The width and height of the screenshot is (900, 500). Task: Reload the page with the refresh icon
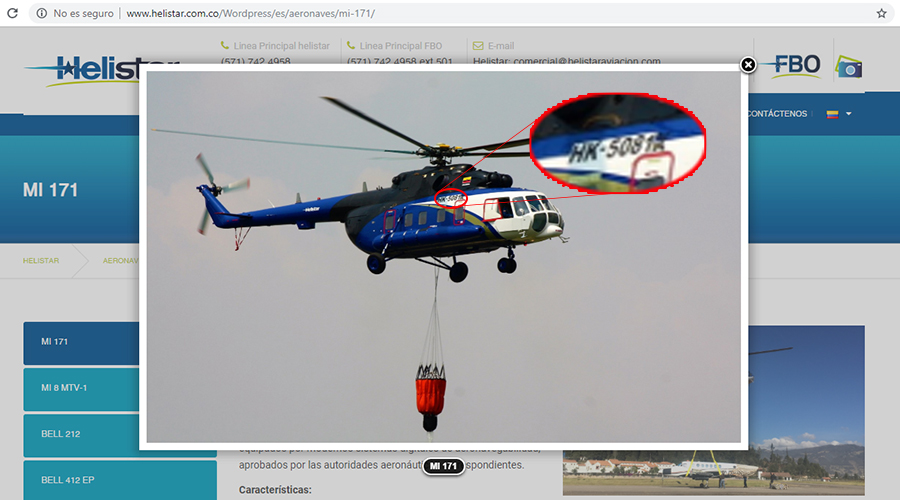12,13
